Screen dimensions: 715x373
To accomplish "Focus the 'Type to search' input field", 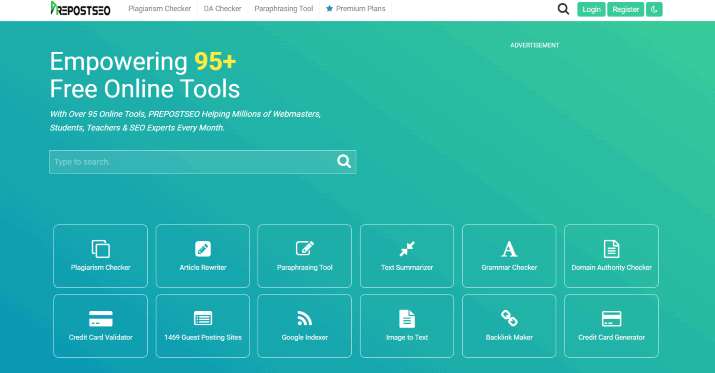I will 192,162.
